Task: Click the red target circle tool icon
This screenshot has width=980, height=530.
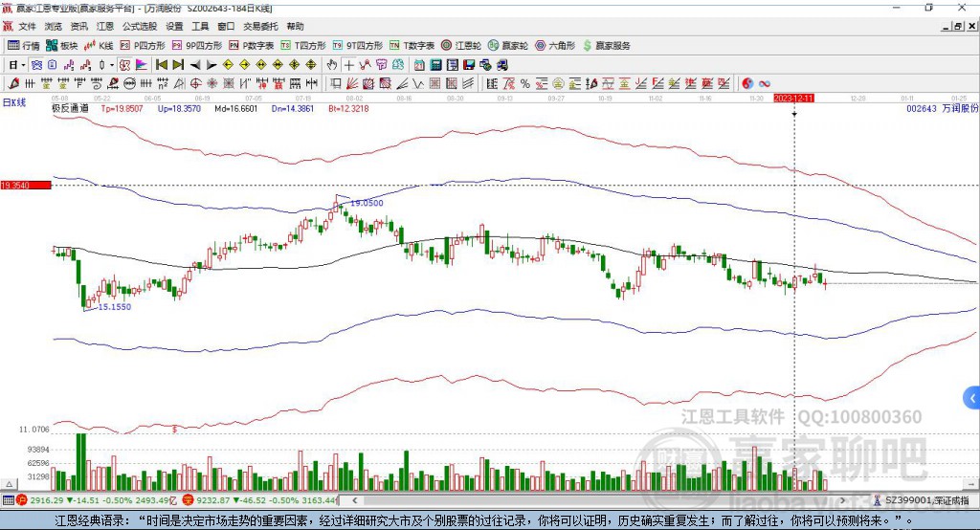Action: (195, 84)
